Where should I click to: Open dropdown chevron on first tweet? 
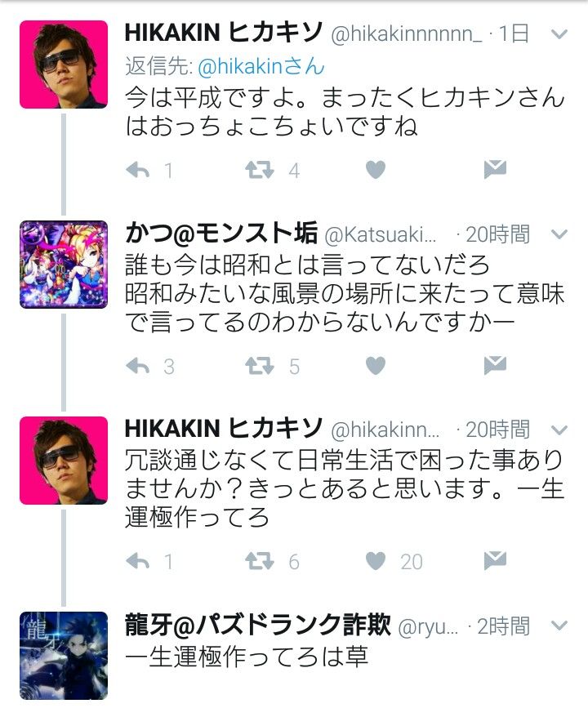click(x=559, y=34)
